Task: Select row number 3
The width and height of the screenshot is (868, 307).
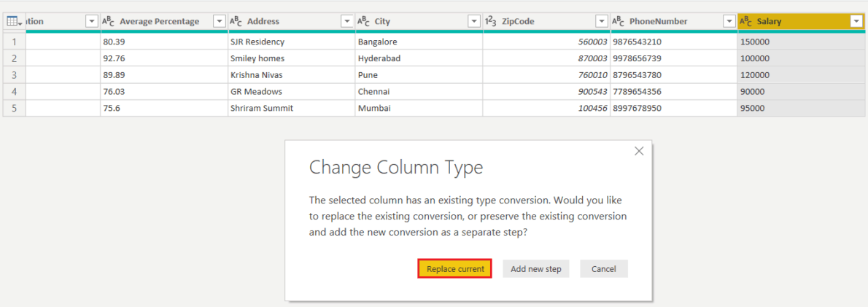Action: point(15,74)
